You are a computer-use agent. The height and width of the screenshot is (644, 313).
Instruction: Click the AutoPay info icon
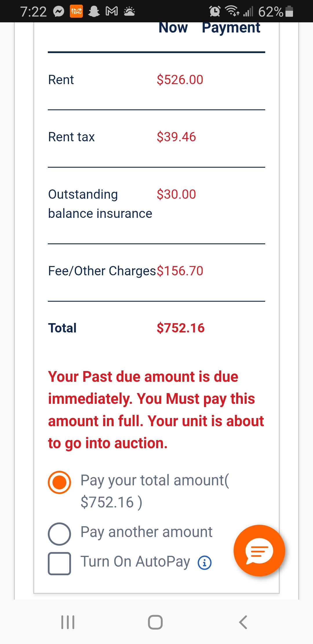pos(205,563)
